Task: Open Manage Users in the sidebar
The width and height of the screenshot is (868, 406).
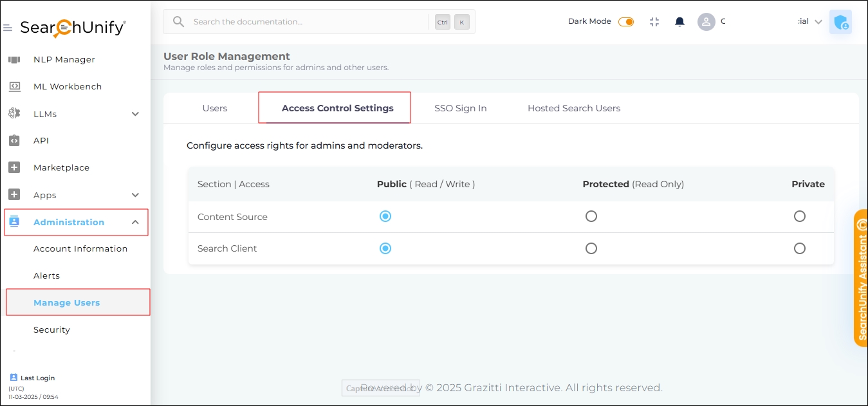Action: [66, 302]
